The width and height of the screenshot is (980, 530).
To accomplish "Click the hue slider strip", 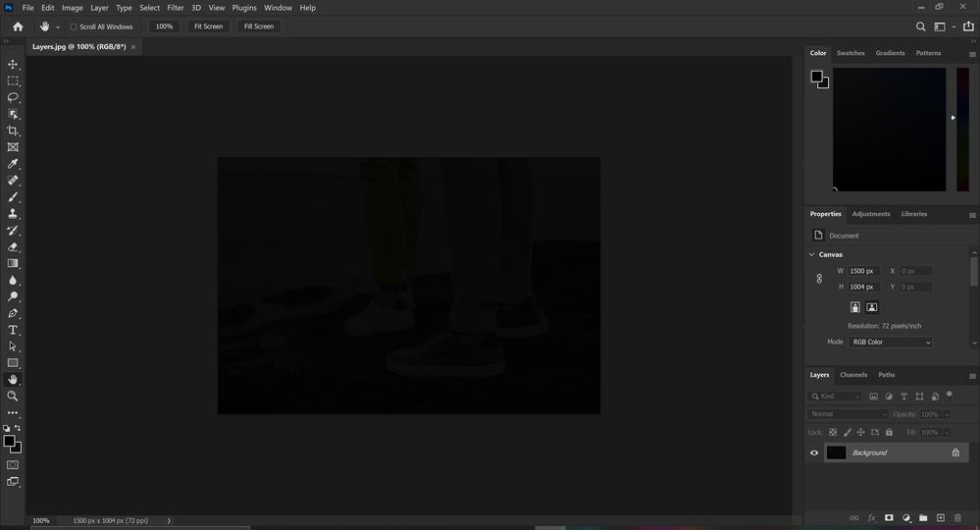I will [x=962, y=130].
